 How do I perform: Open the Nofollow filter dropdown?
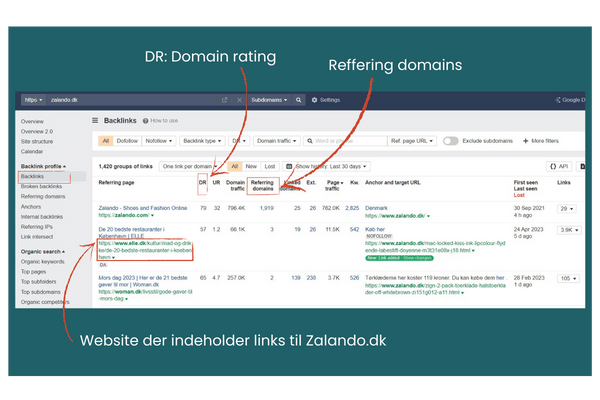[x=159, y=141]
